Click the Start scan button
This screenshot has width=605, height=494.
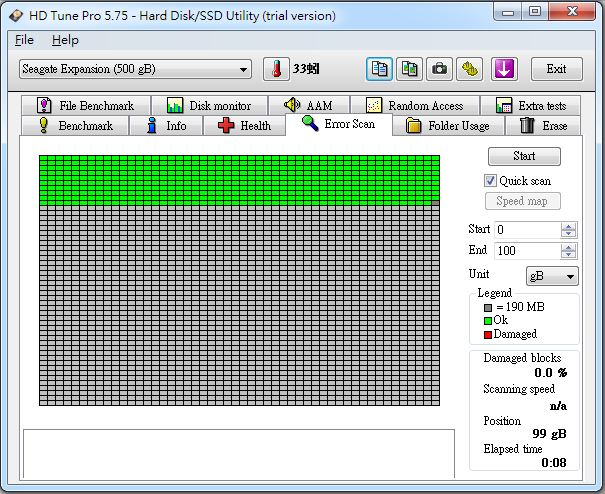pos(524,156)
